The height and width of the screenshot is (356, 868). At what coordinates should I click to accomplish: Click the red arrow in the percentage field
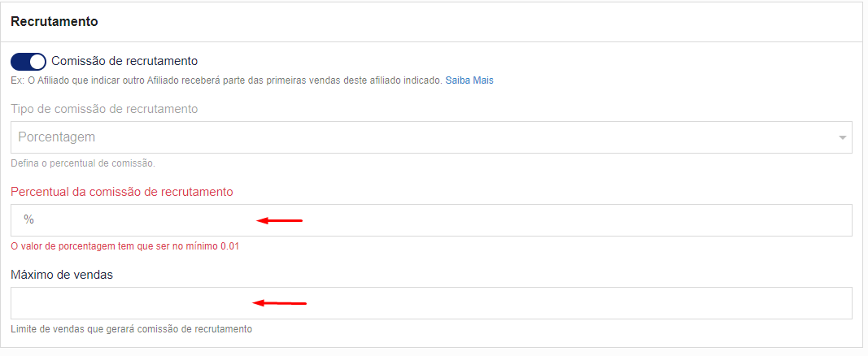(280, 221)
